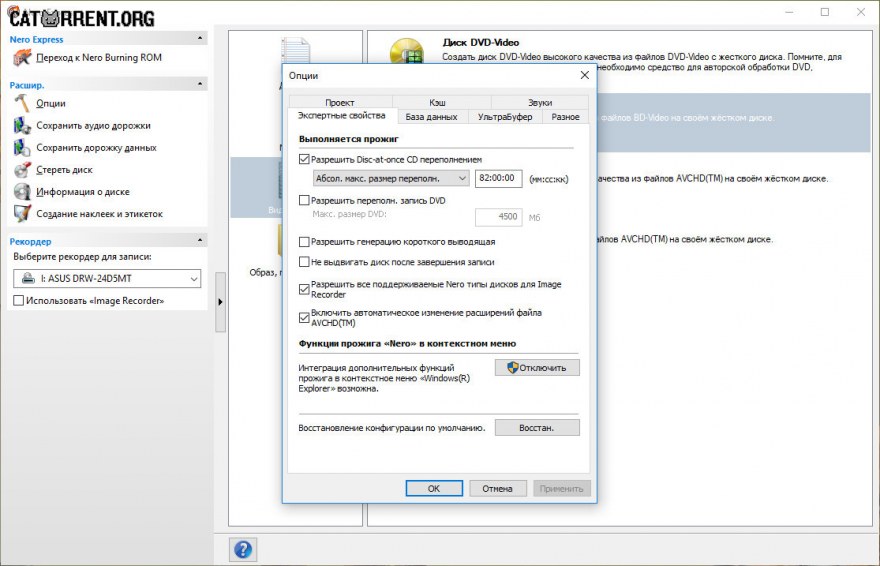This screenshot has height=566, width=880.
Task: Toggle Разрешить все поддерживаемые Nero типы дисков checkbox
Action: (x=304, y=289)
